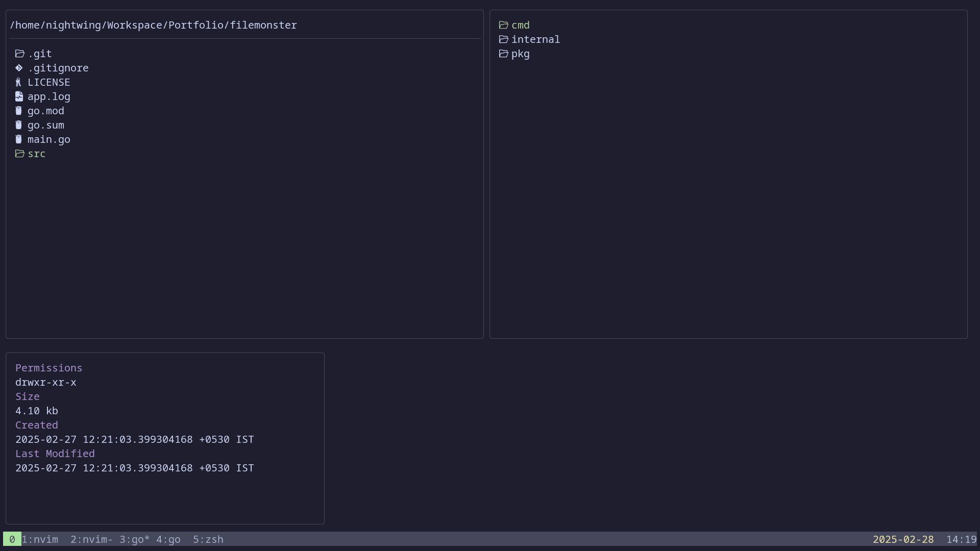Switch to tmux window 3:go*
Image resolution: width=980 pixels, height=551 pixels.
coord(135,539)
